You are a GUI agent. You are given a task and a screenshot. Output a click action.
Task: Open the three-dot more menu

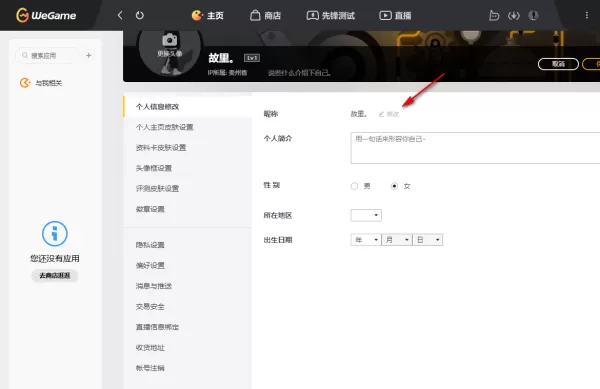click(587, 15)
